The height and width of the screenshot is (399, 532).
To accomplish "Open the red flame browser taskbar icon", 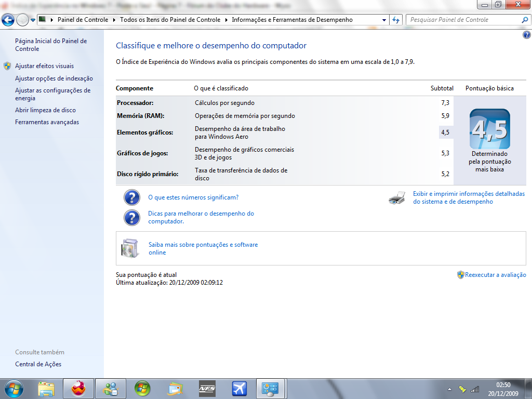I will tap(78, 389).
